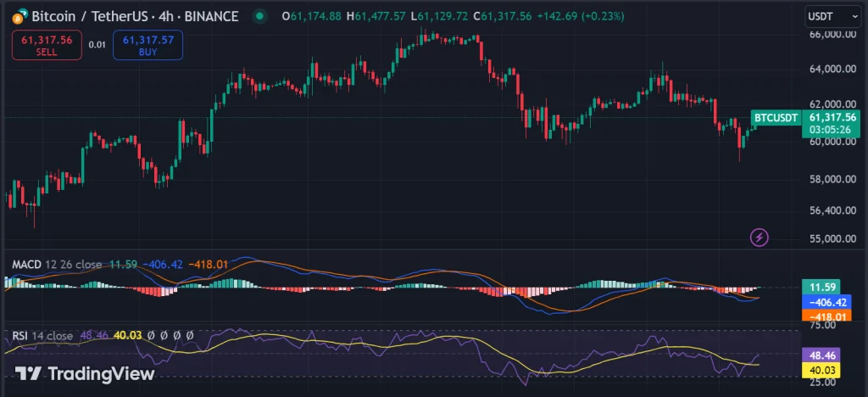The height and width of the screenshot is (397, 868).
Task: Click the 66,000.00 price scale label
Action: point(832,35)
